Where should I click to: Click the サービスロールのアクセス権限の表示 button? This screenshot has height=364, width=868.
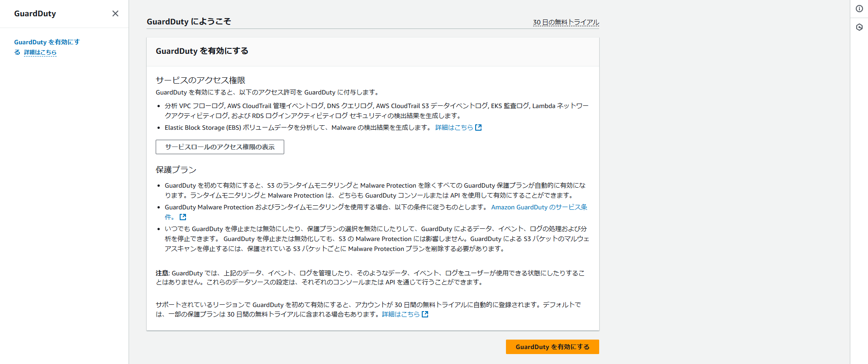[220, 147]
